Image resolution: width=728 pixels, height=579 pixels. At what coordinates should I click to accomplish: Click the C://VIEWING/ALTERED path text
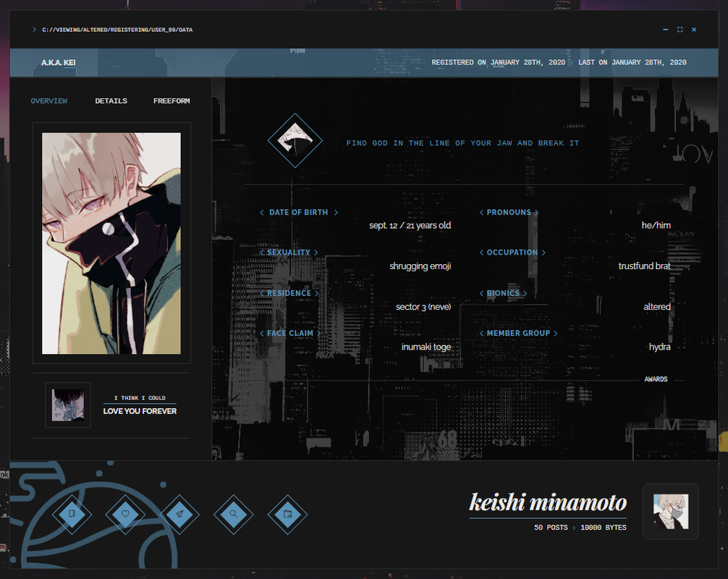pos(117,30)
